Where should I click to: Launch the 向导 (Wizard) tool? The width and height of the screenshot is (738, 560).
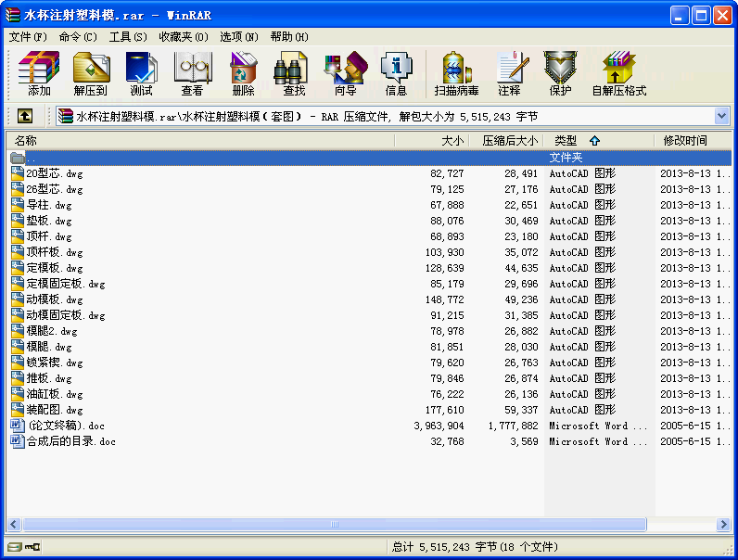pyautogui.click(x=345, y=74)
